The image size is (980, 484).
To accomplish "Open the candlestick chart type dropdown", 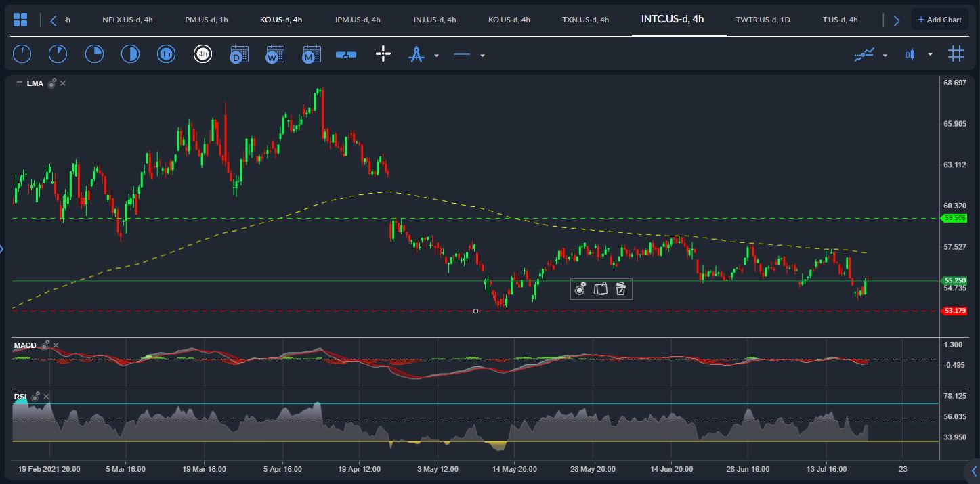I will pyautogui.click(x=911, y=54).
